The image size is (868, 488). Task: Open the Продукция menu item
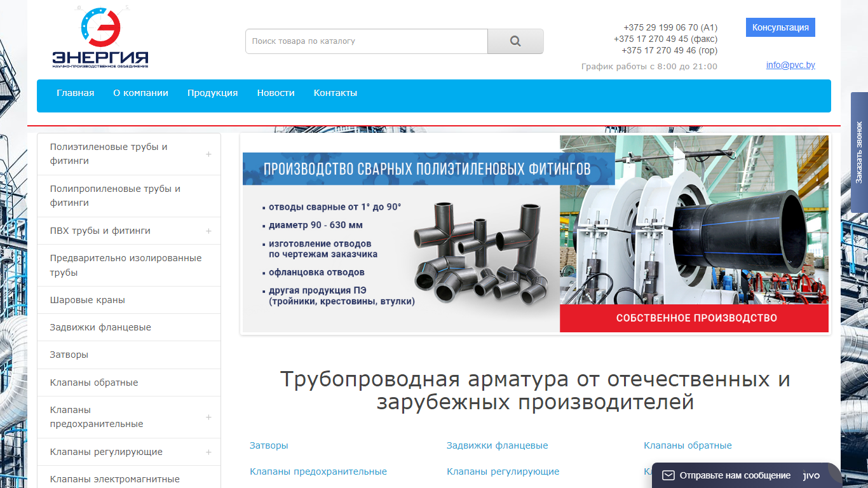point(212,93)
